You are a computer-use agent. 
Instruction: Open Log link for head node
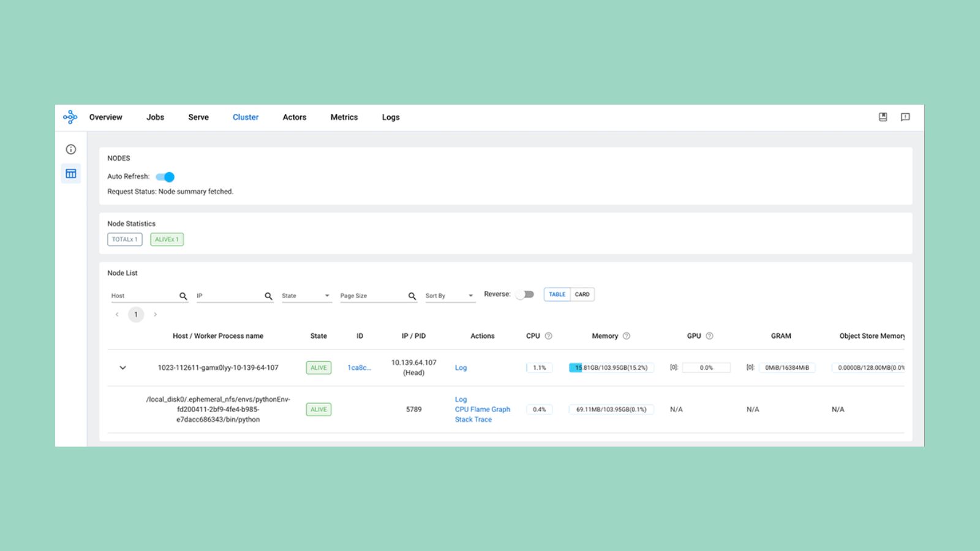pyautogui.click(x=461, y=368)
